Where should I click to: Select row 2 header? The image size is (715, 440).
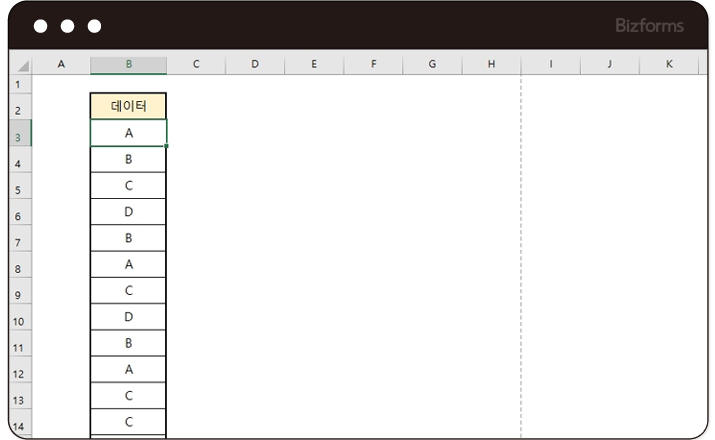21,106
